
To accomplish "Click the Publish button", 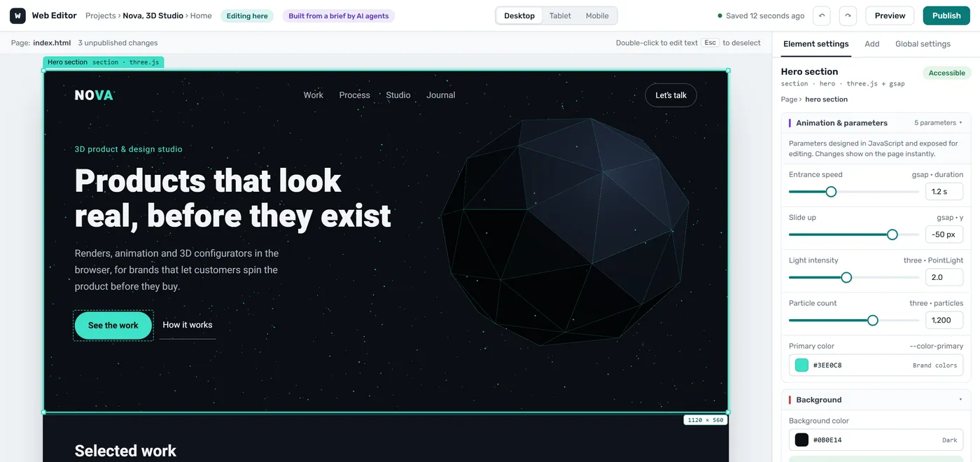I will pos(946,15).
